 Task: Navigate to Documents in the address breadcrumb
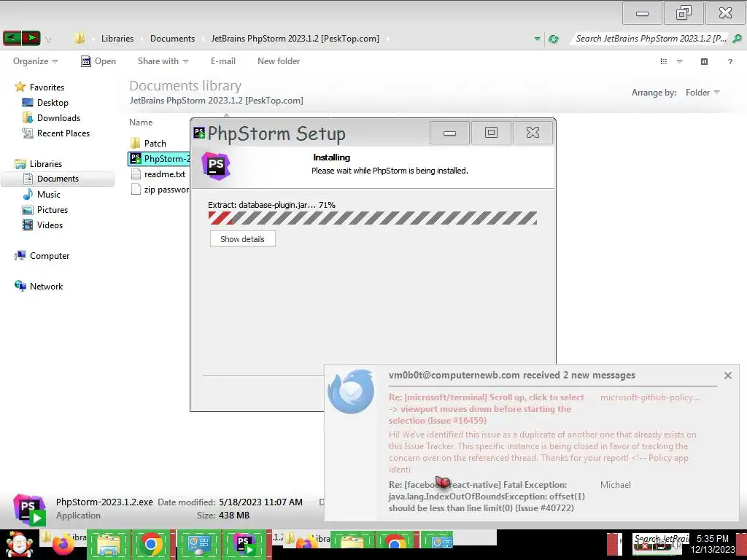[x=172, y=39]
